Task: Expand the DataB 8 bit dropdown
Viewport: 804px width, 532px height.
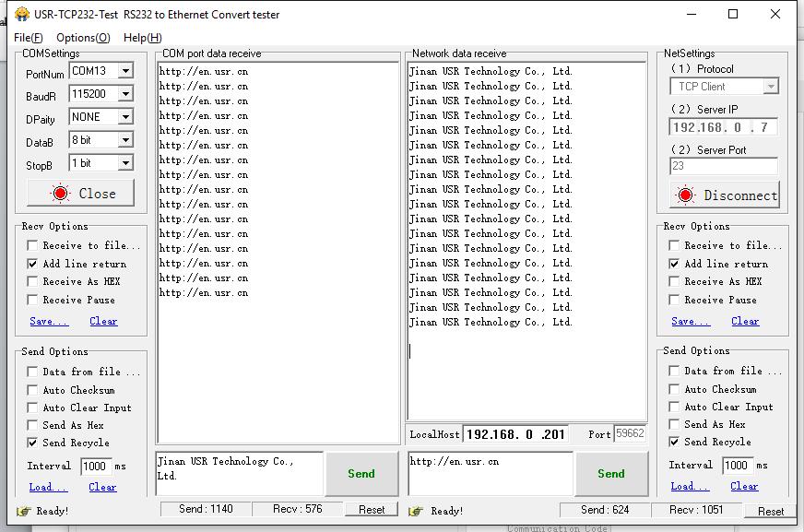Action: coord(125,140)
